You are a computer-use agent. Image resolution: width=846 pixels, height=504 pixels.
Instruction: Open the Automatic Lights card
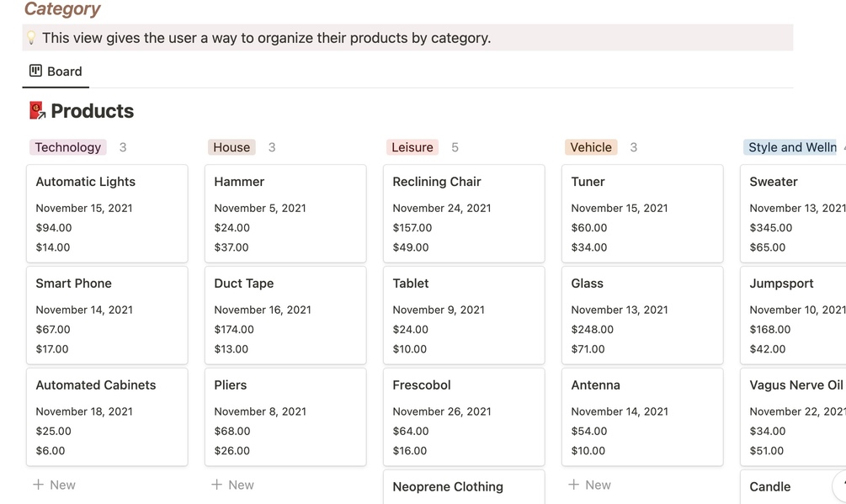pyautogui.click(x=107, y=214)
